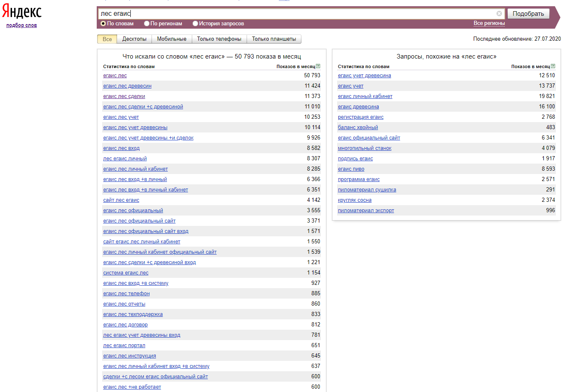Switch to the 'Мобильные' tab
This screenshot has height=392, width=570.
pyautogui.click(x=171, y=39)
